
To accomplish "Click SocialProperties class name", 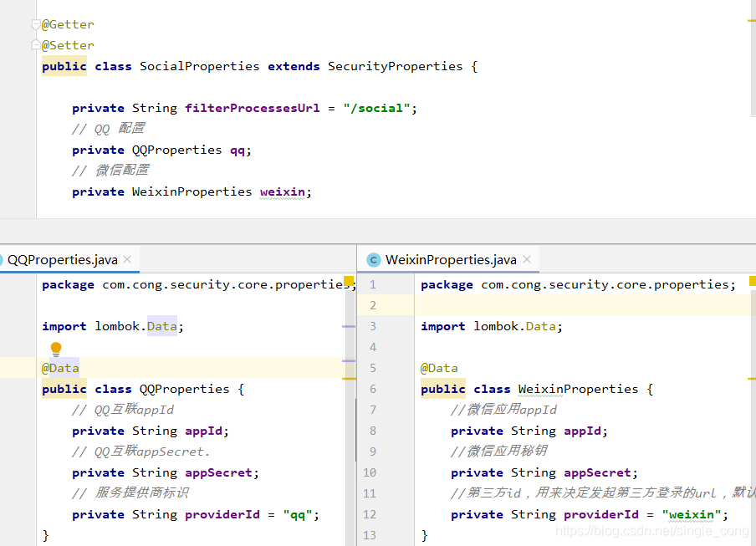I will pos(200,66).
